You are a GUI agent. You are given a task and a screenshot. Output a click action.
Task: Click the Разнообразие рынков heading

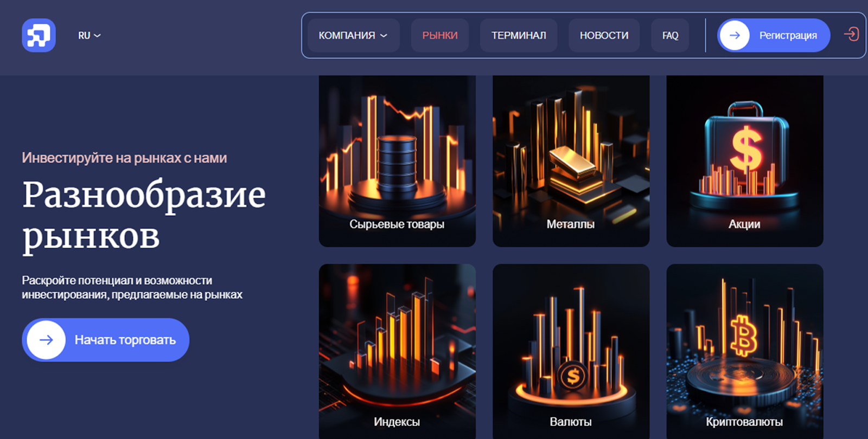(x=144, y=215)
